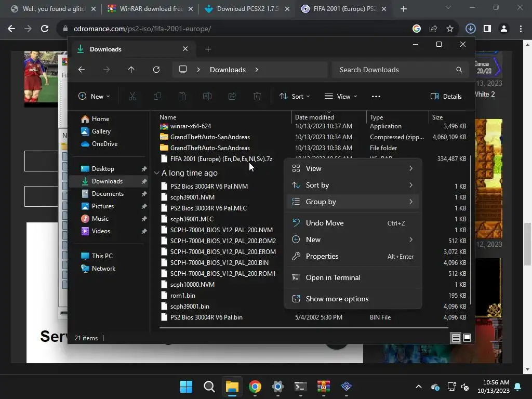
Task: Open the Sort dropdown in Explorer toolbar
Action: 295,96
